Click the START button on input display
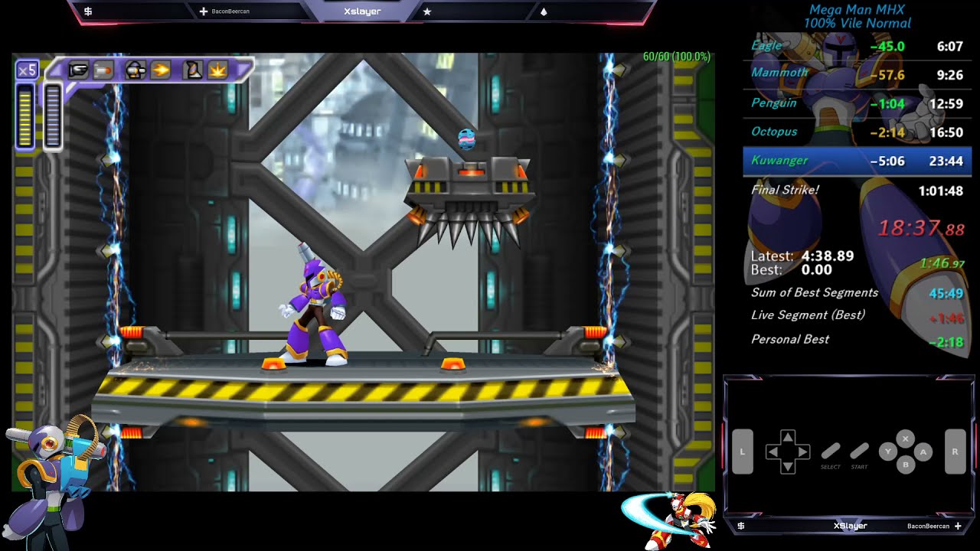Viewport: 980px width, 551px height. pos(860,452)
